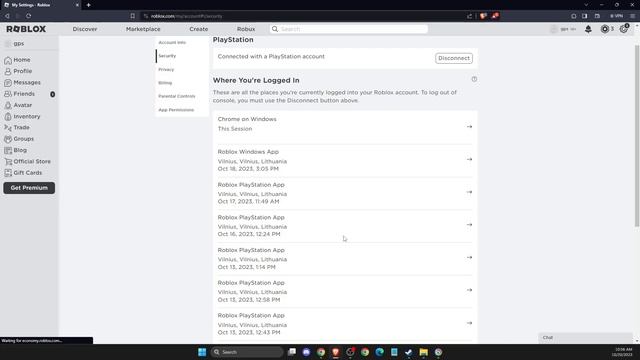Open Inventory from the sidebar
640x360 pixels.
(x=22, y=116)
